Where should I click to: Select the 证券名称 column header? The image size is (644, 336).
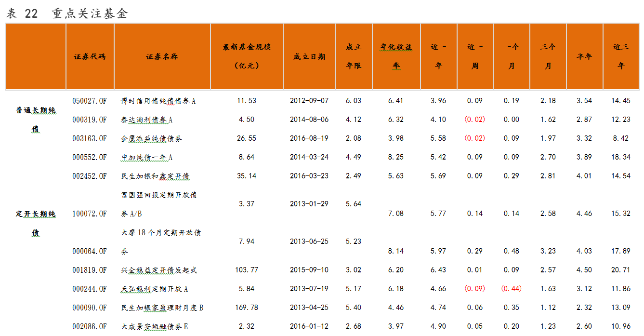162,56
